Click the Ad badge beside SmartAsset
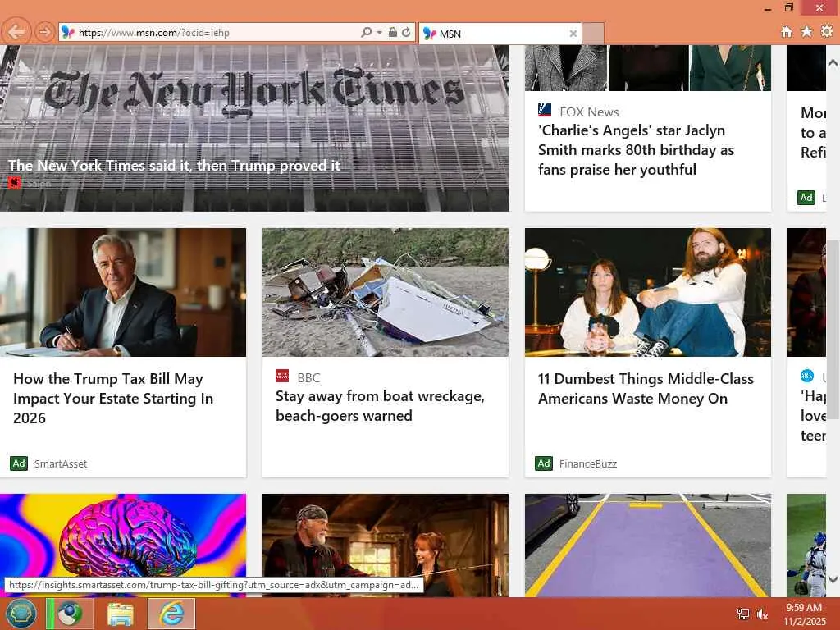 pyautogui.click(x=19, y=463)
